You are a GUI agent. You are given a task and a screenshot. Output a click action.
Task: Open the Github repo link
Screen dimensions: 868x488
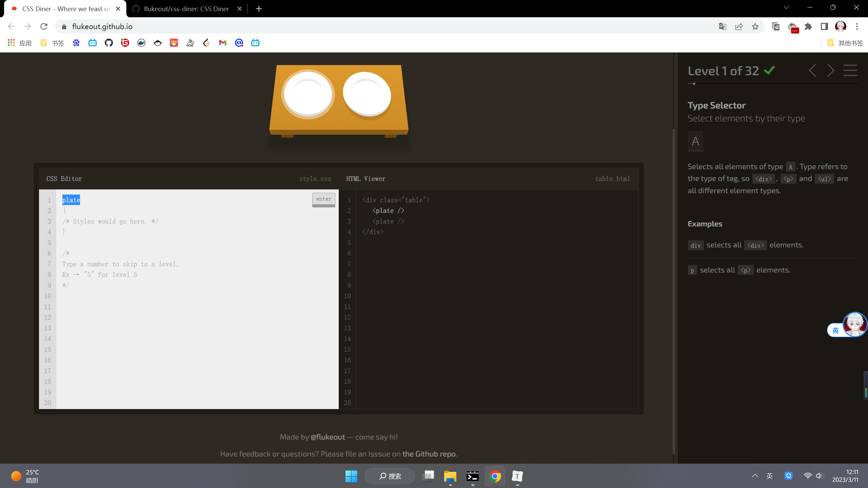pyautogui.click(x=429, y=454)
